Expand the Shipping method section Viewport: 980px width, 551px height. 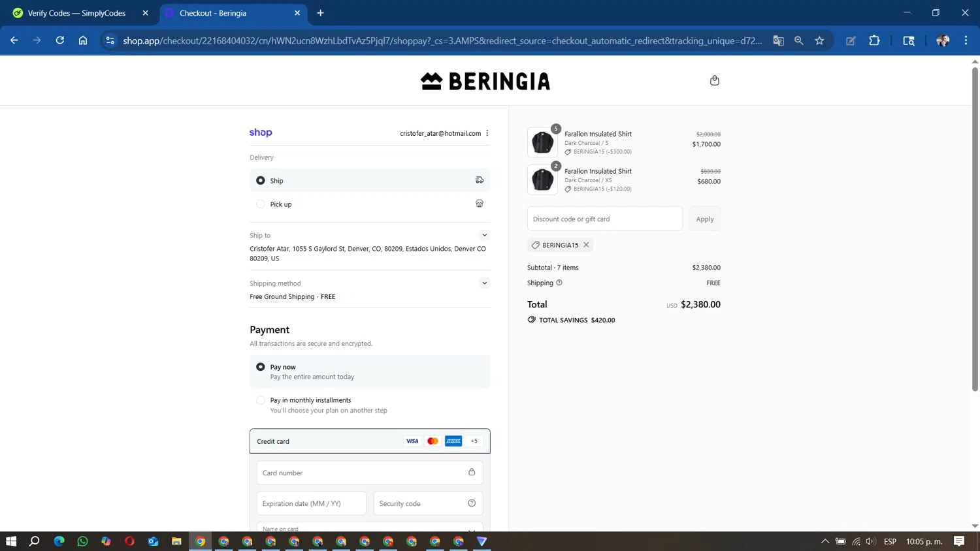[484, 283]
